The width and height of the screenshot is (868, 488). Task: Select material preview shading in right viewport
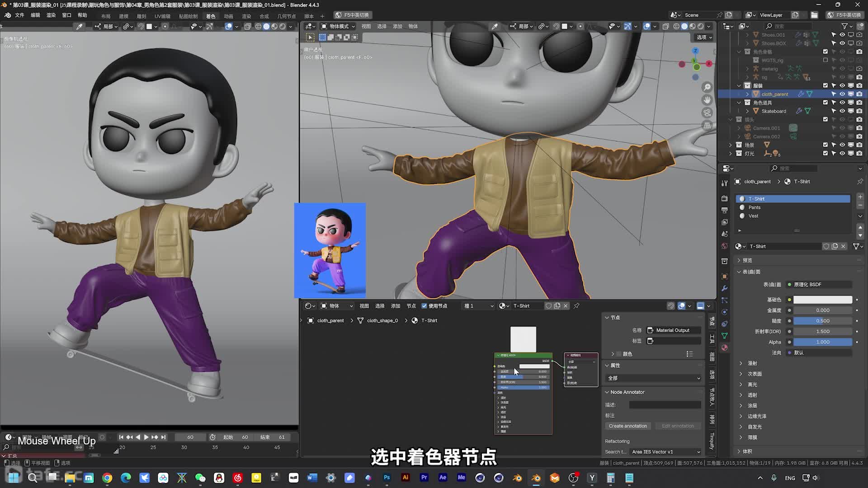tap(693, 26)
